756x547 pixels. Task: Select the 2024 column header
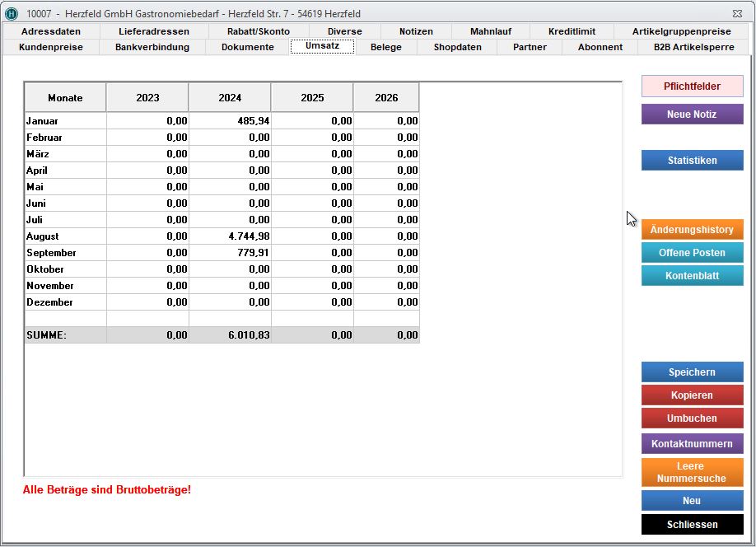[230, 98]
